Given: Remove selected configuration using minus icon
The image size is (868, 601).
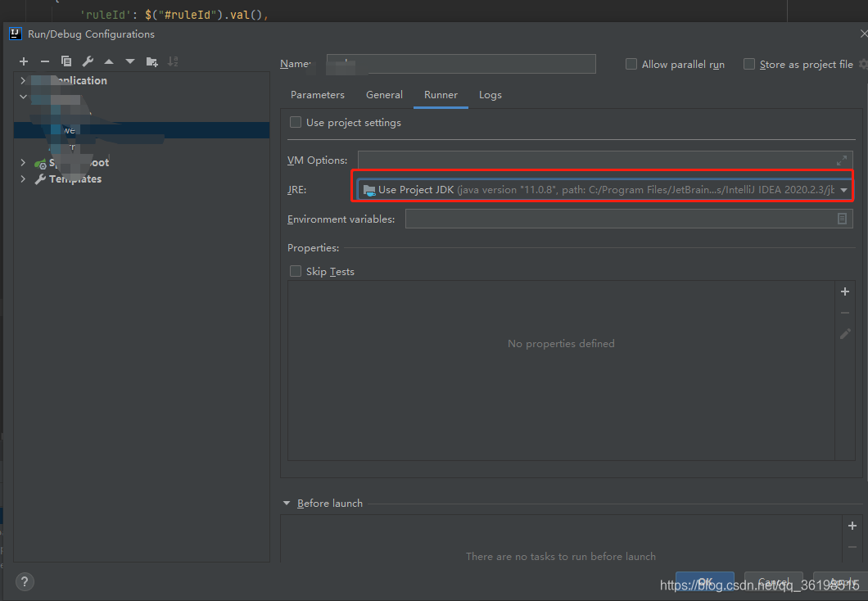Looking at the screenshot, I should click(45, 61).
